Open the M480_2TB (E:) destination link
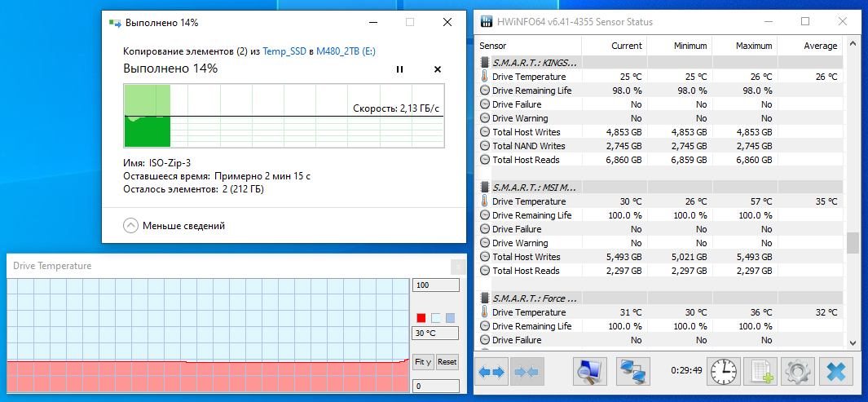Image resolution: width=868 pixels, height=402 pixels. [x=346, y=51]
